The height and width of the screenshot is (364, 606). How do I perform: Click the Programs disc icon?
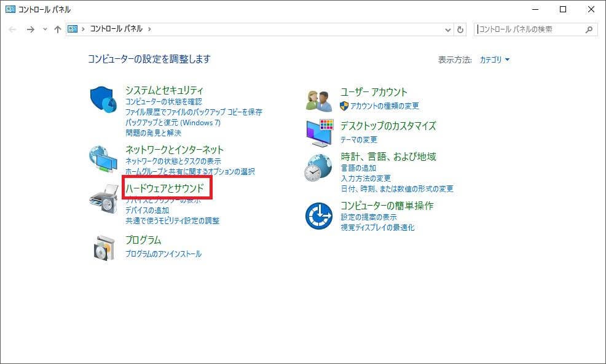pos(104,248)
